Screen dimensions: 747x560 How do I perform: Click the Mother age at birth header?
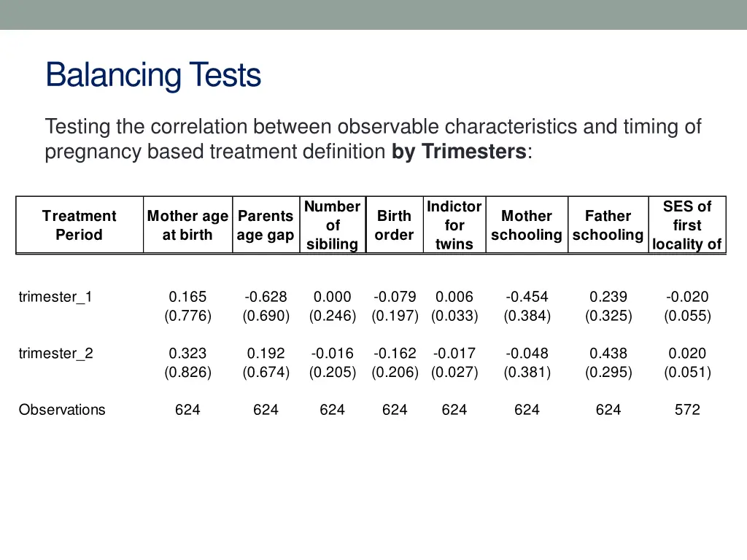[187, 225]
